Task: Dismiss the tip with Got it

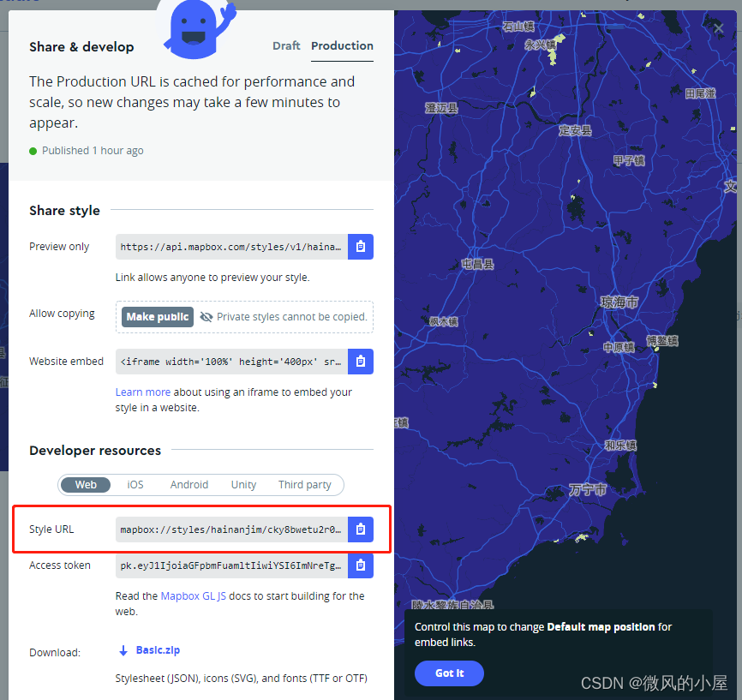Action: coord(449,673)
